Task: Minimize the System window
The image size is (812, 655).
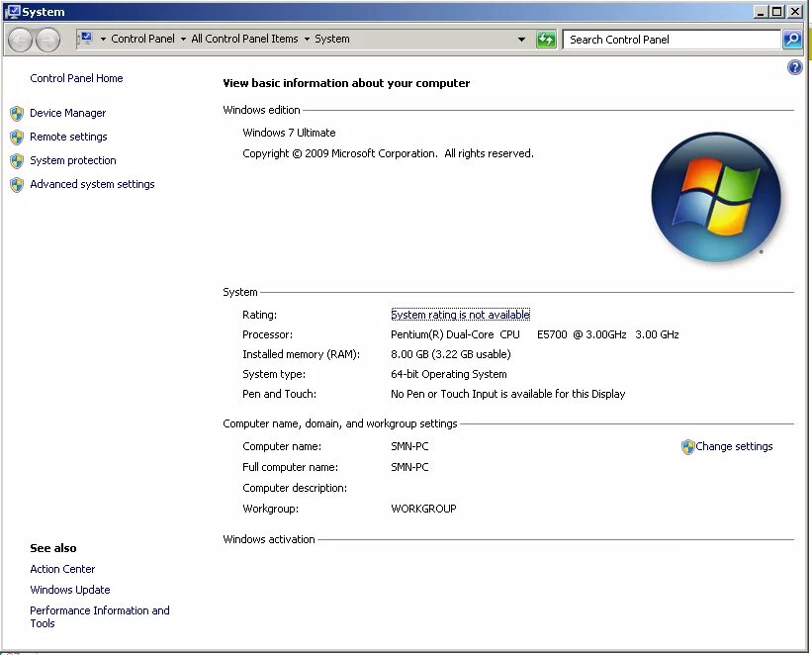Action: [x=761, y=12]
